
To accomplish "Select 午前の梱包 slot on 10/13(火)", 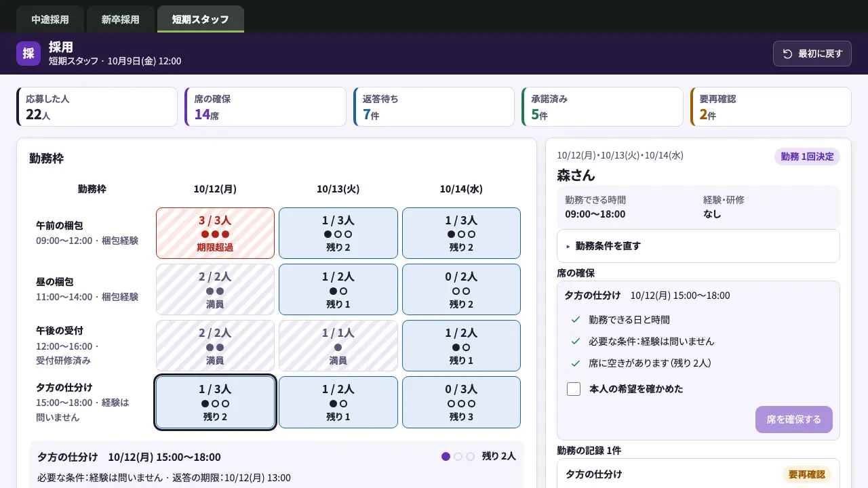I will coord(338,233).
